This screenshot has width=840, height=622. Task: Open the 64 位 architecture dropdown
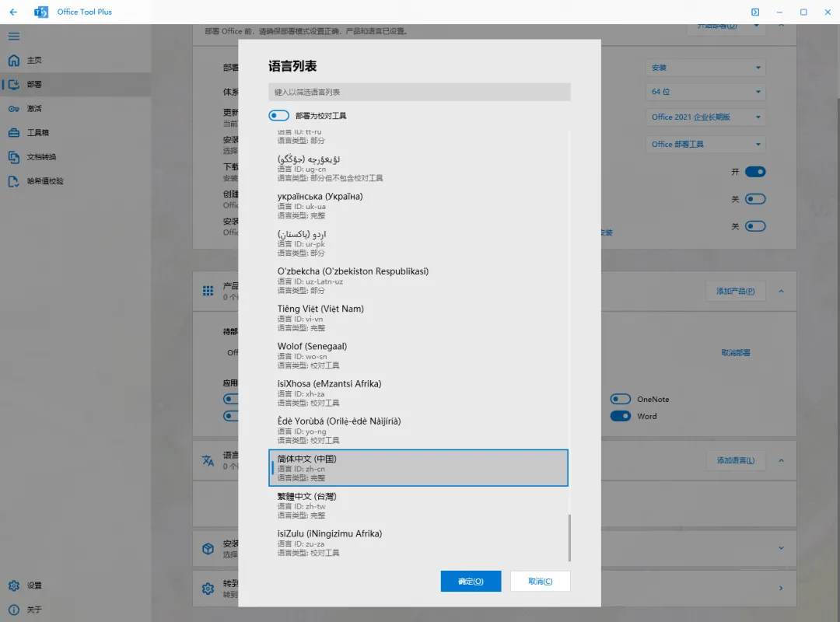[x=705, y=92]
